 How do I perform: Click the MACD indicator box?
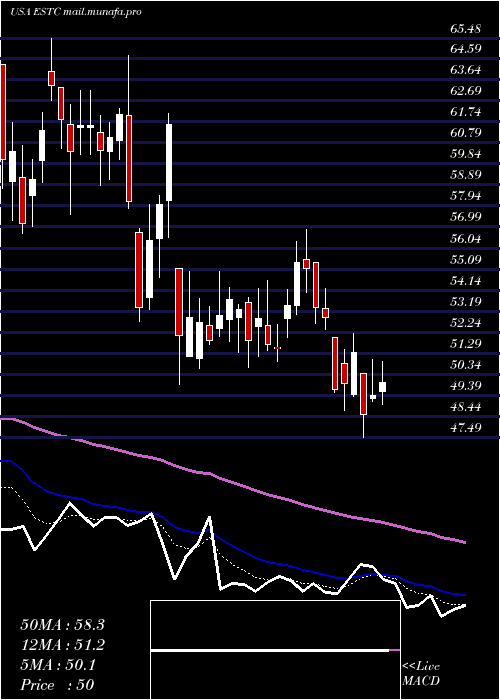(275, 650)
